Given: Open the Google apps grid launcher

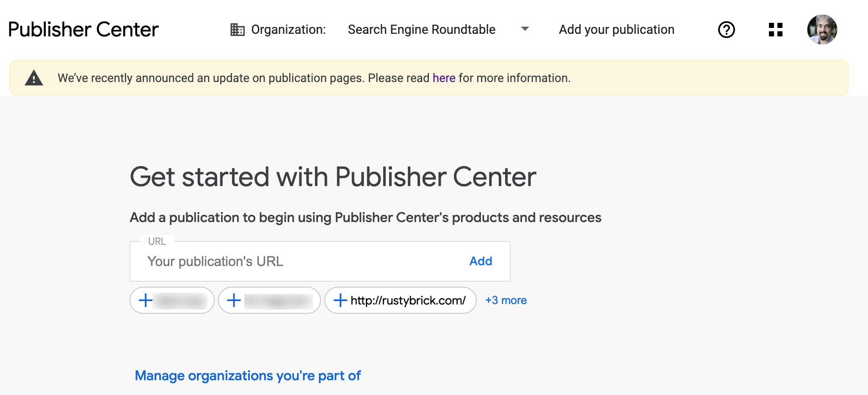Looking at the screenshot, I should 776,29.
